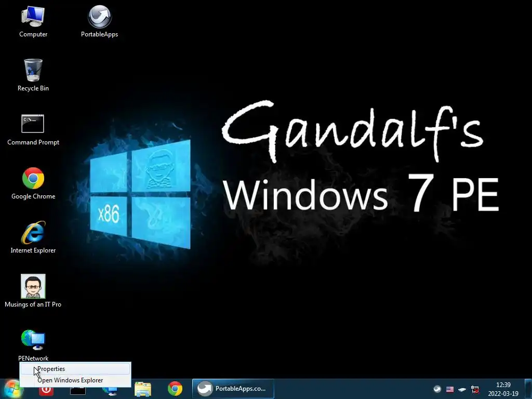
Task: Select the Google Chrome desktop shortcut
Action: click(33, 183)
